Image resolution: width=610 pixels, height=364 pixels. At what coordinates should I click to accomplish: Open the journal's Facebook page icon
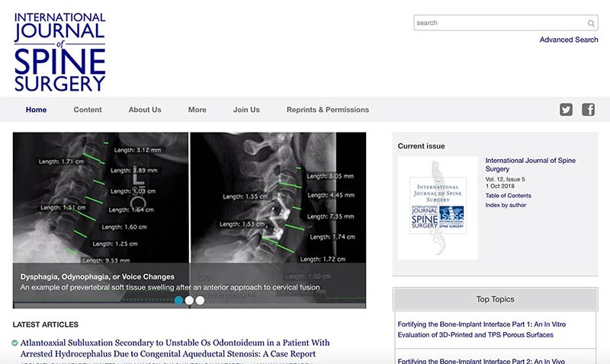(588, 110)
